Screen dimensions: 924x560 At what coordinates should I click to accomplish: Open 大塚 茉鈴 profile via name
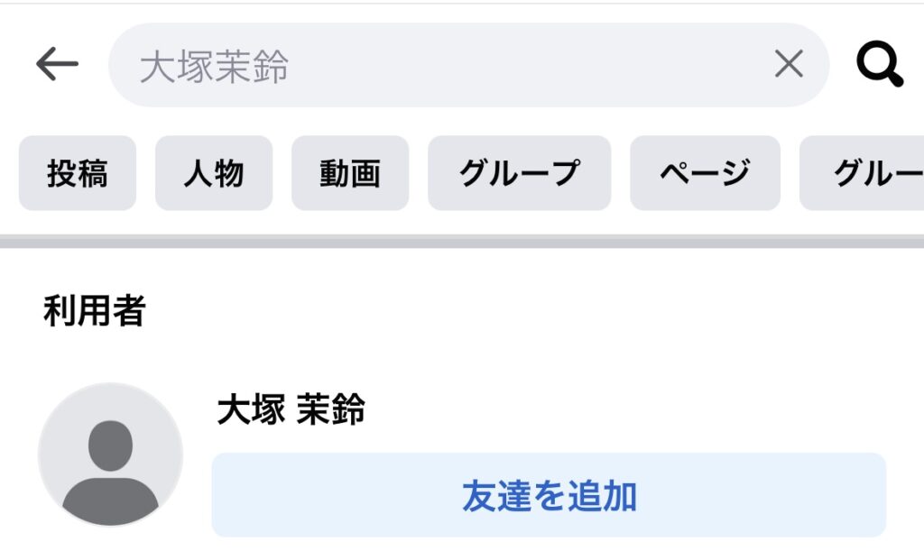[291, 409]
